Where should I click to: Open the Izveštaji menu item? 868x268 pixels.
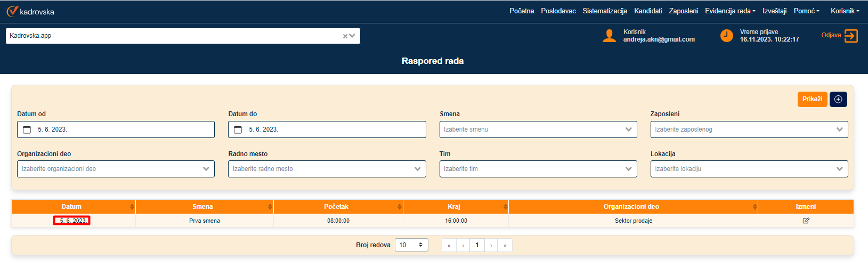(x=774, y=11)
